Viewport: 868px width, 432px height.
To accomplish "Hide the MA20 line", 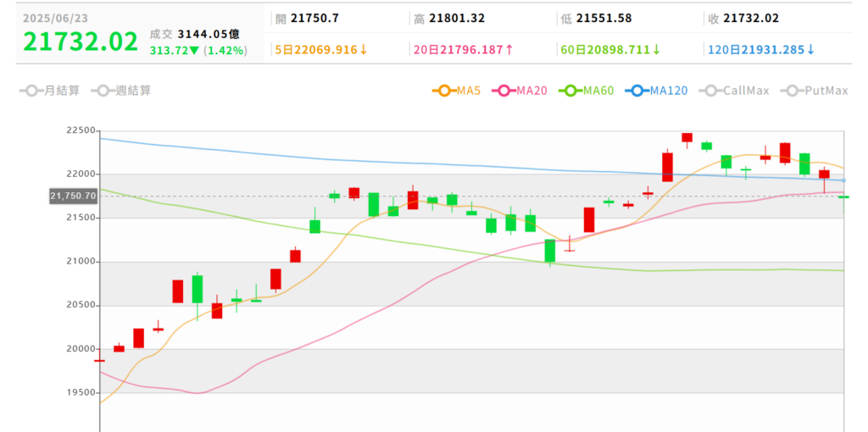I will coord(520,91).
